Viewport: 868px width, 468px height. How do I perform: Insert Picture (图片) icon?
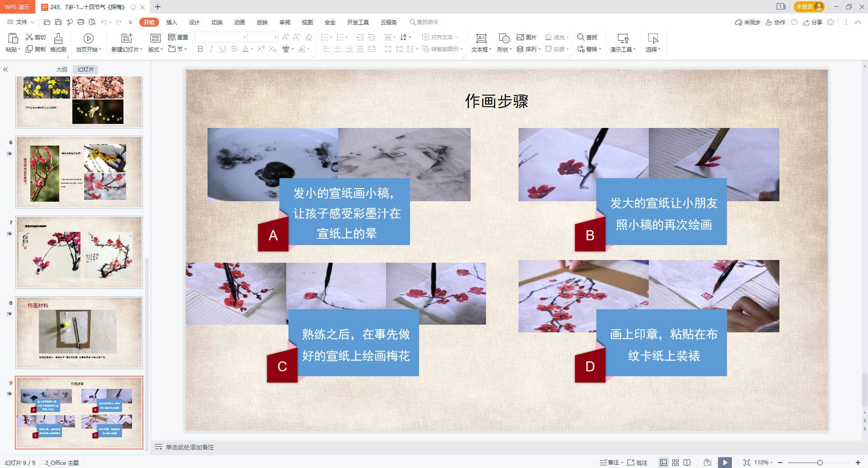(520, 37)
